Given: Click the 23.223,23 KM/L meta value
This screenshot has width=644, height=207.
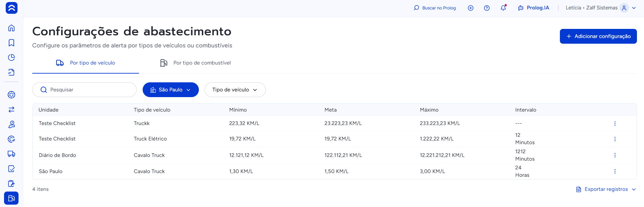Looking at the screenshot, I should pos(343,123).
